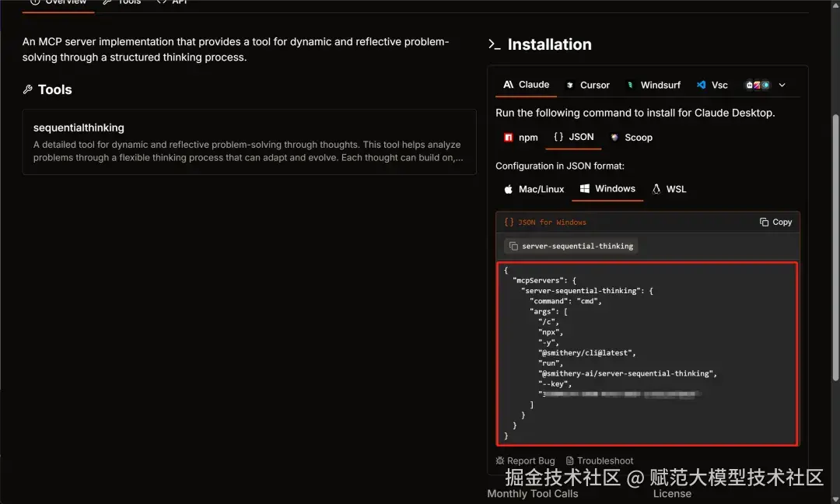Click the curly braces JSON tab icon
840x504 pixels.
coord(558,137)
